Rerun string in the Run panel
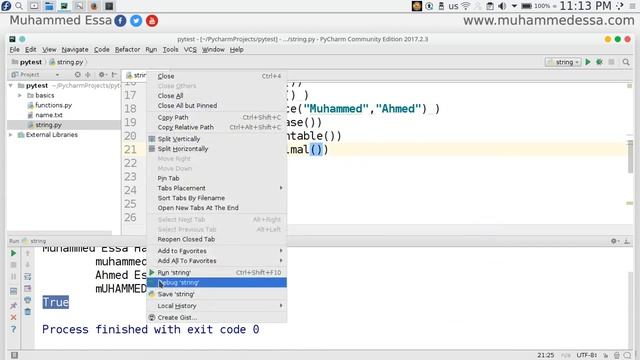The image size is (640, 360). coord(13,253)
